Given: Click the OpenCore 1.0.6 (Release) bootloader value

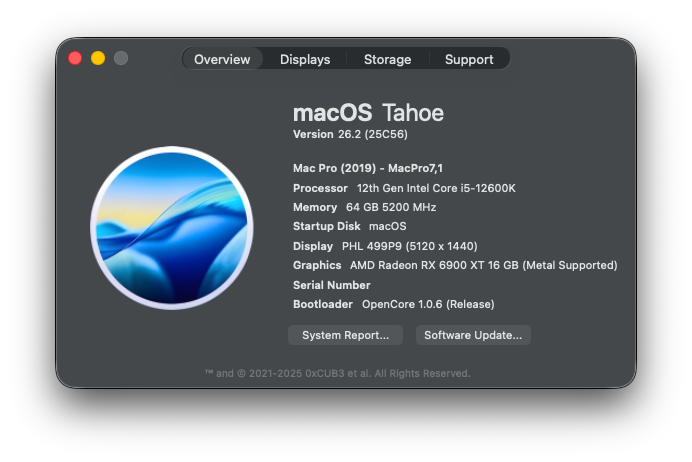Looking at the screenshot, I should (x=428, y=304).
